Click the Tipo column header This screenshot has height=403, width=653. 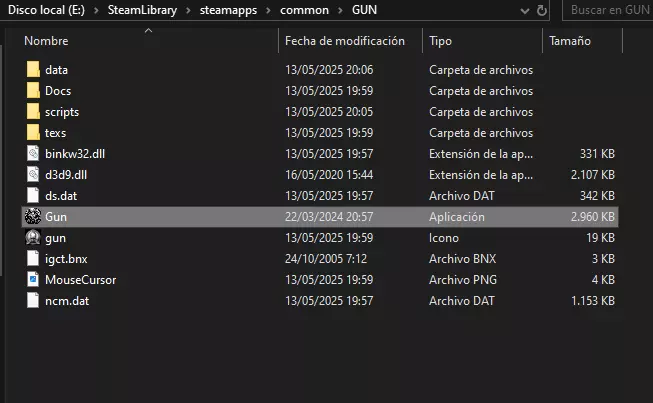(x=440, y=41)
